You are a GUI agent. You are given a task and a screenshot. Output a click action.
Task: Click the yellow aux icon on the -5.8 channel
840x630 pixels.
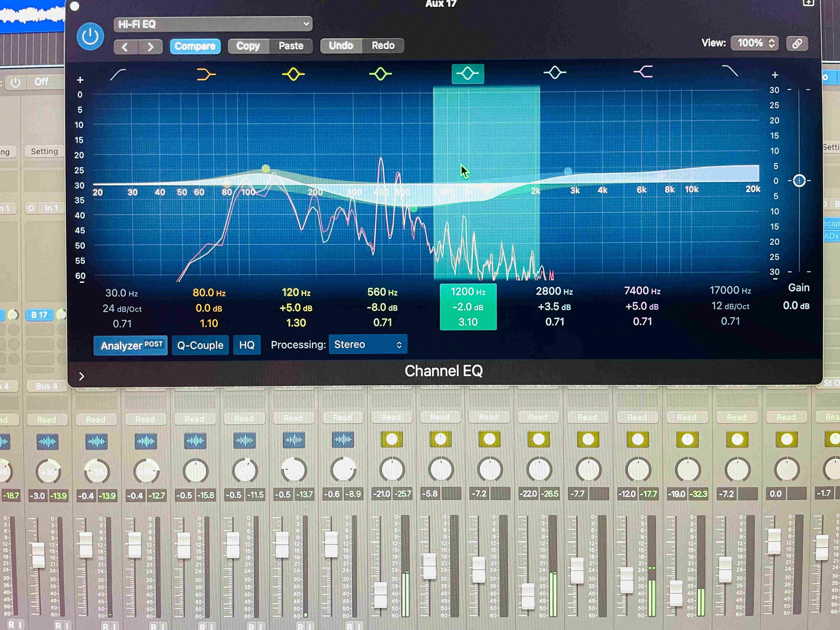(x=440, y=439)
